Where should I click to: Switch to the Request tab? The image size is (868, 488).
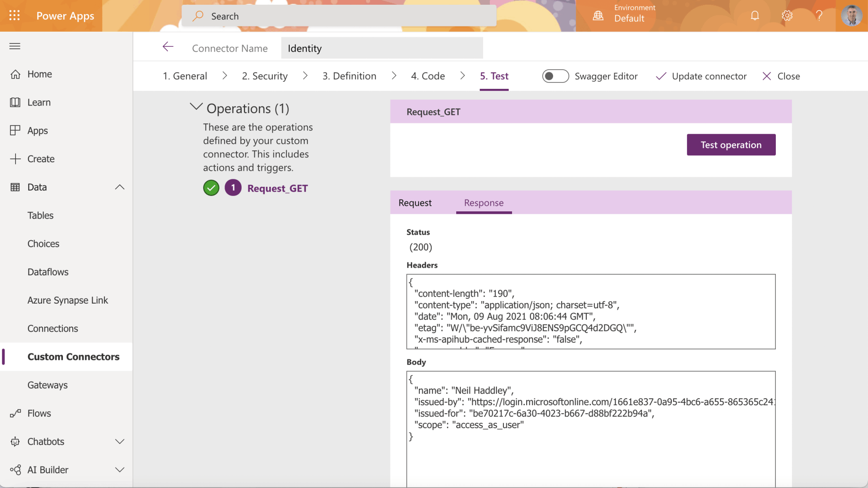click(x=415, y=203)
